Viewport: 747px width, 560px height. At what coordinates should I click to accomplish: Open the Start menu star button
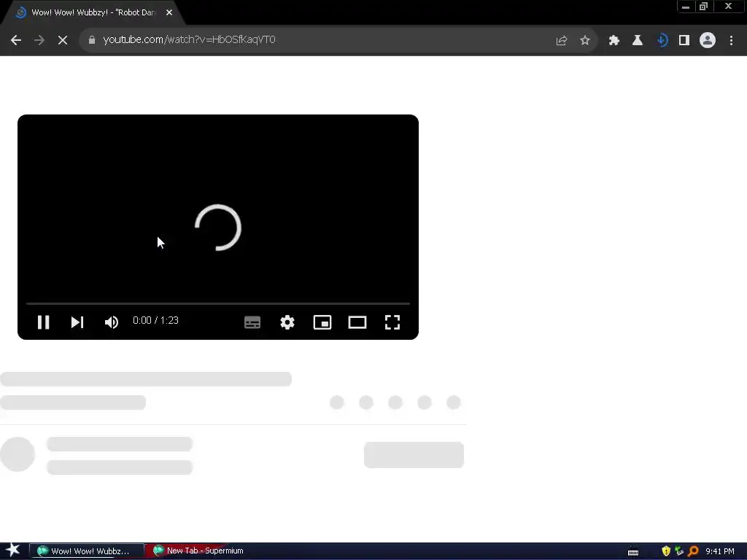pyautogui.click(x=13, y=551)
